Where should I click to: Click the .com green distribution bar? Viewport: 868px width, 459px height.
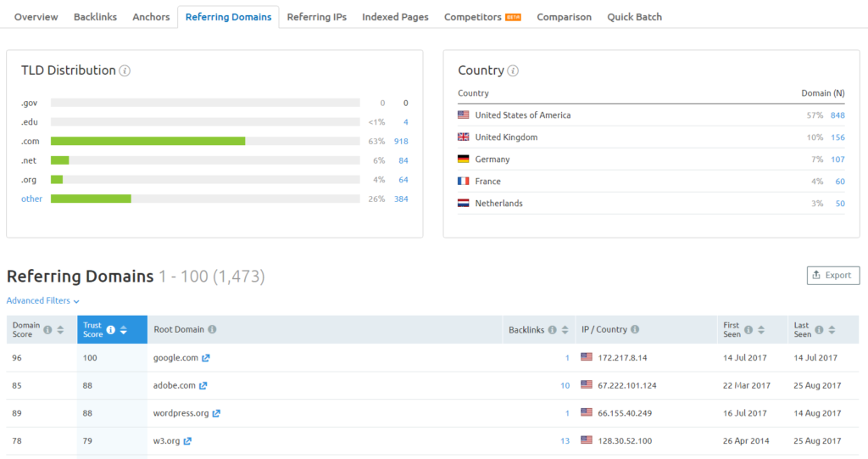pos(147,142)
